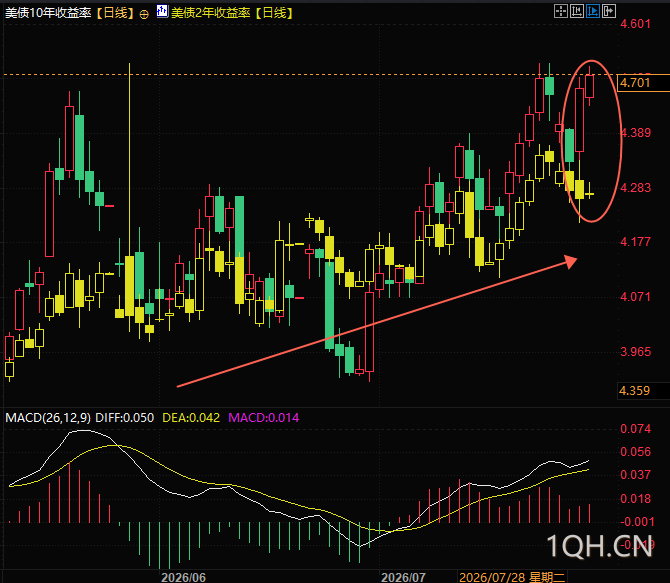Click the 4.601 axis value

point(635,24)
